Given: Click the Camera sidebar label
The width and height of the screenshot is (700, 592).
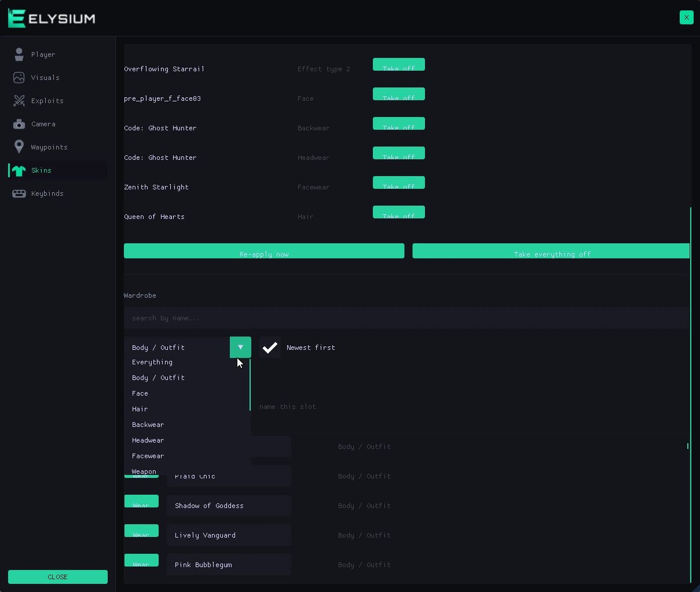Looking at the screenshot, I should 43,124.
